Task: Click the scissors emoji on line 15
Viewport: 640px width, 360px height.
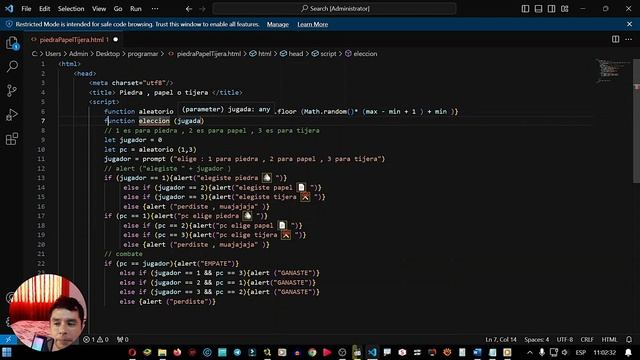Action: coord(305,197)
